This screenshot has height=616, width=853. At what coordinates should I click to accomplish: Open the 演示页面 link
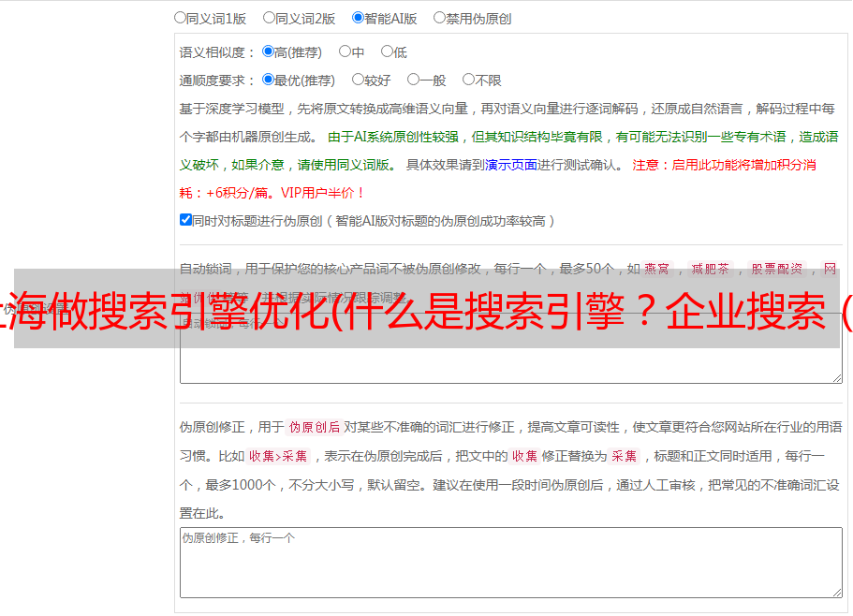point(511,165)
